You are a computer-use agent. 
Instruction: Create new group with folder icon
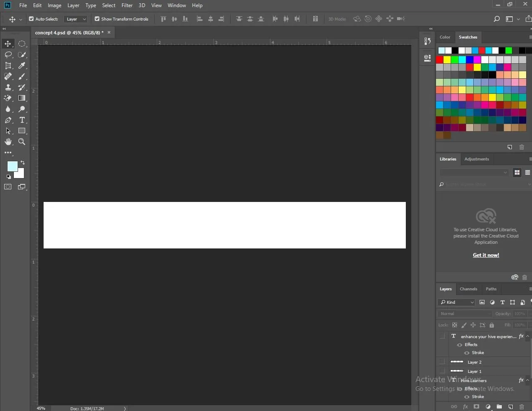pyautogui.click(x=499, y=406)
